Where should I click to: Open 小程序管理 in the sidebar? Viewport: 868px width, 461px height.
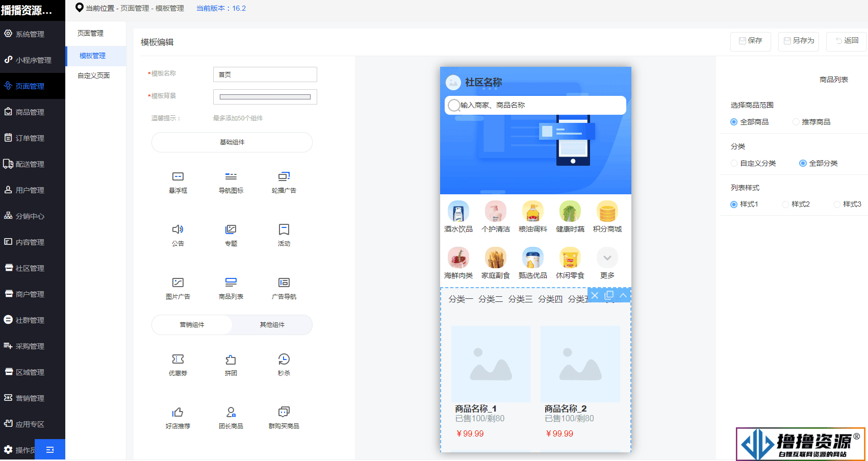coord(33,60)
